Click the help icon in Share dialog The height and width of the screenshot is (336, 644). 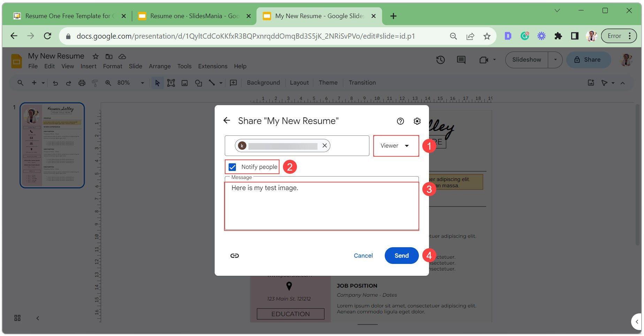[x=400, y=121]
